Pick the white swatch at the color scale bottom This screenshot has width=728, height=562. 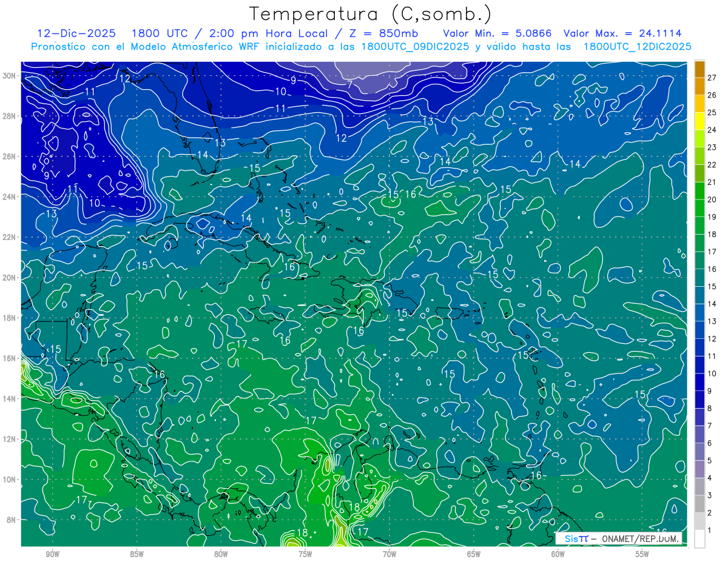point(699,539)
